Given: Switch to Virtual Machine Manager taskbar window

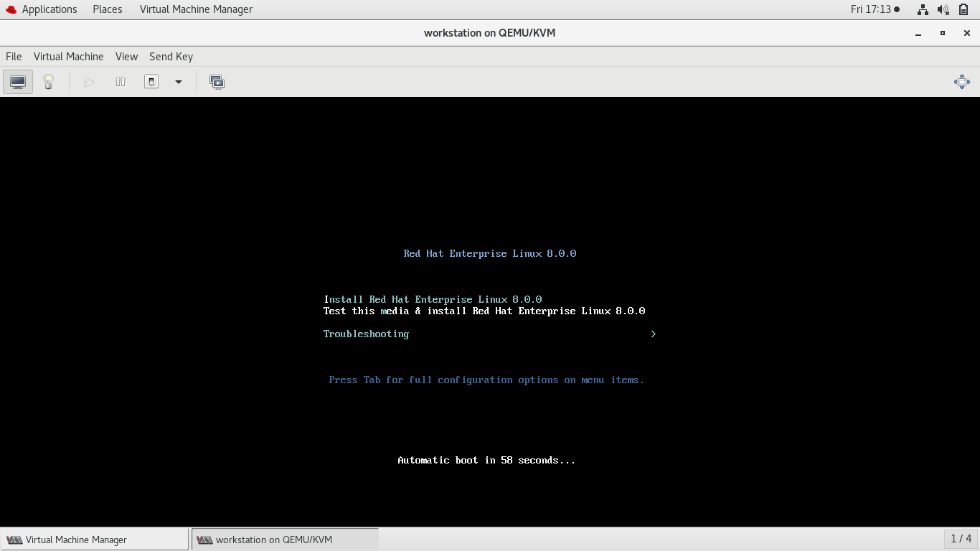Looking at the screenshot, I should click(95, 540).
